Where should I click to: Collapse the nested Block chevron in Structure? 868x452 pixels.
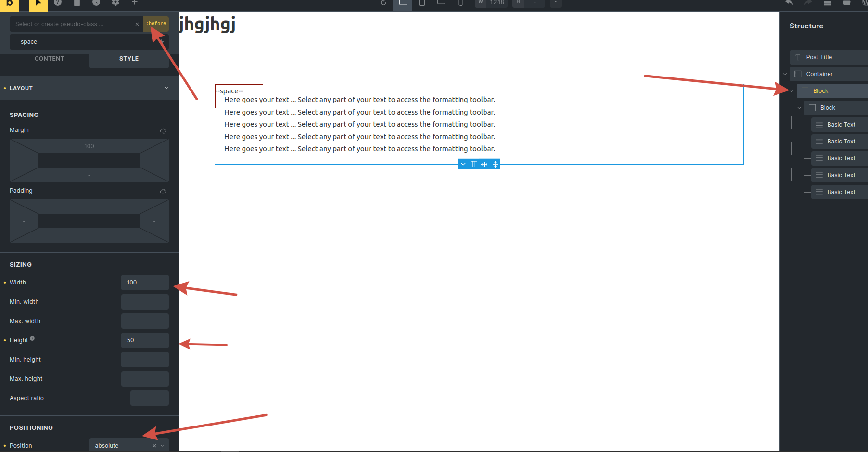pos(799,108)
